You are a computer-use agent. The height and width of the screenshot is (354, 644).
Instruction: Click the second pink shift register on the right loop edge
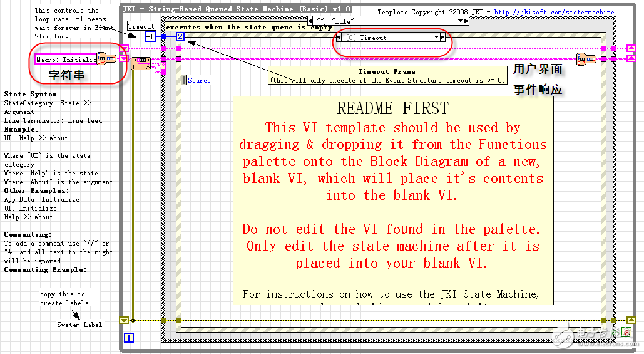pyautogui.click(x=631, y=59)
